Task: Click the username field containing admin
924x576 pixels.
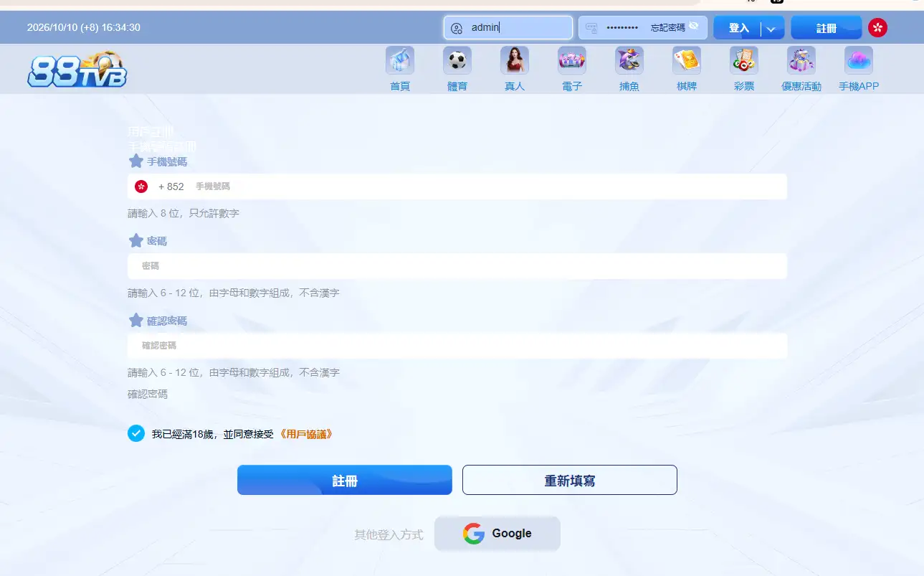Action: tap(508, 27)
